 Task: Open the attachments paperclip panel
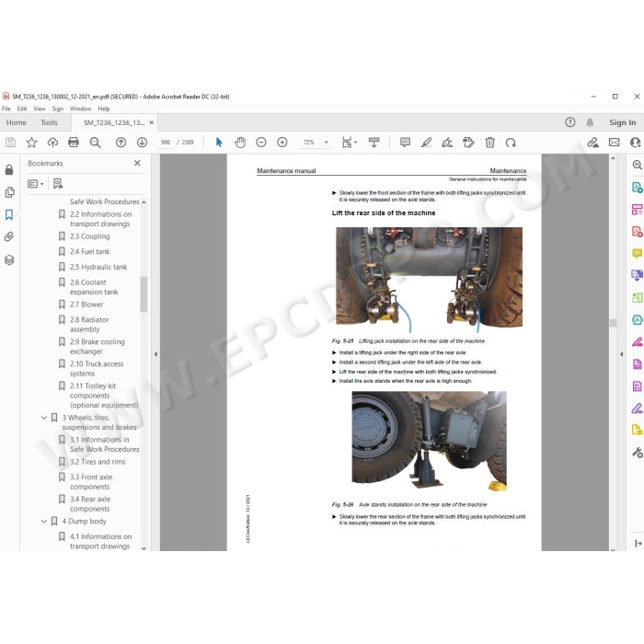tap(9, 236)
